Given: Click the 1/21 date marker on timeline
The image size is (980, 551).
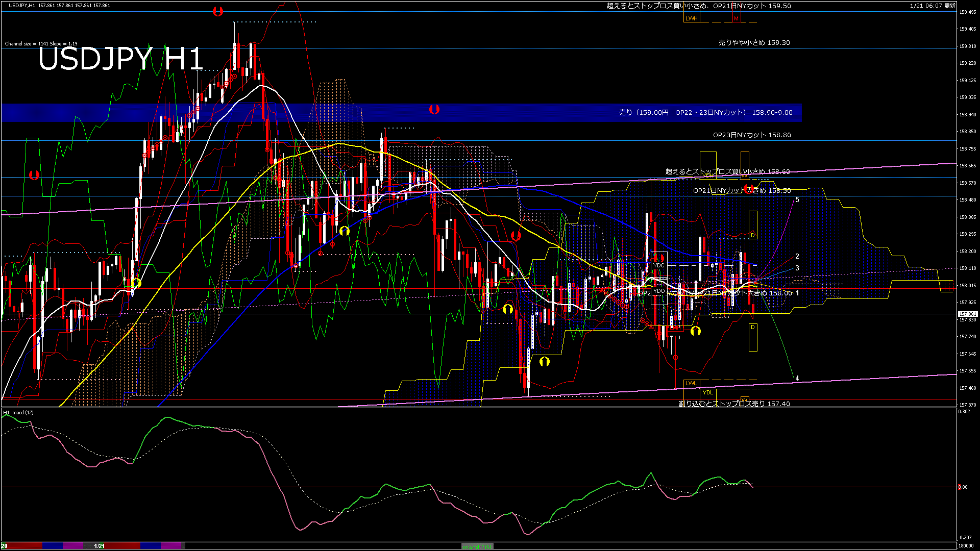Looking at the screenshot, I should 100,546.
